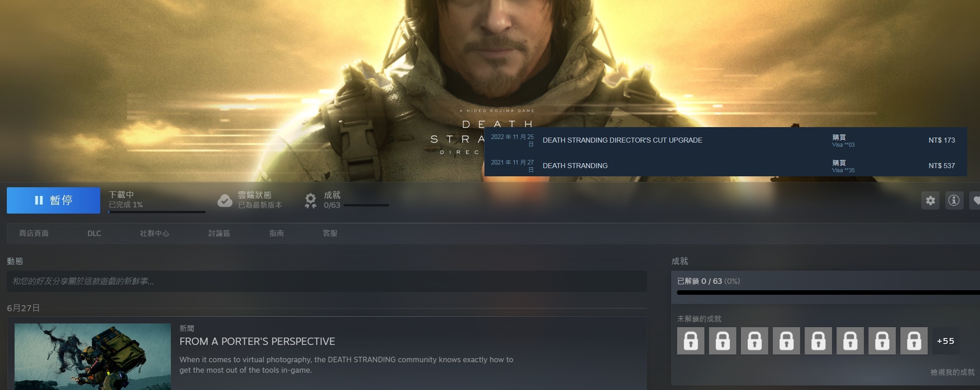The image size is (980, 390).
Task: Open the 討論區 tab
Action: click(219, 233)
